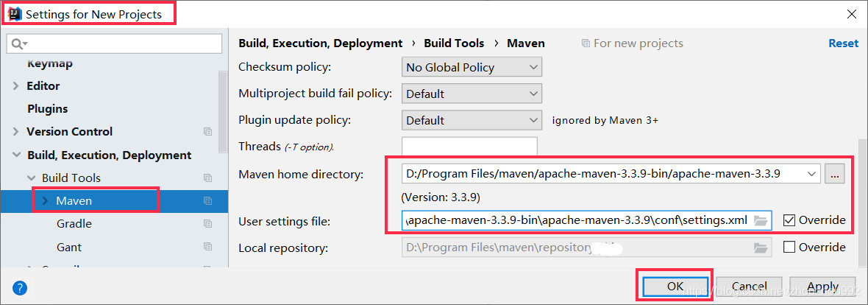Viewport: 868px width, 305px height.
Task: Click the OK button
Action: click(x=675, y=286)
